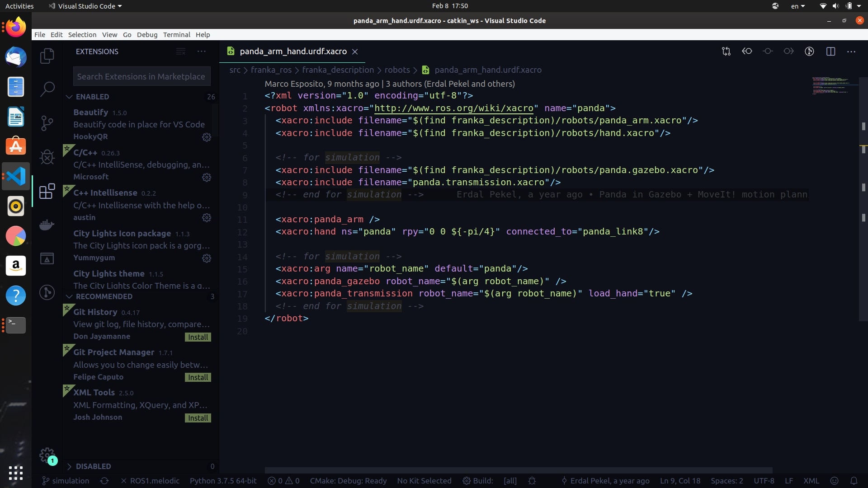868x488 pixels.
Task: Collapse the ENABLED extensions section
Action: click(93, 97)
